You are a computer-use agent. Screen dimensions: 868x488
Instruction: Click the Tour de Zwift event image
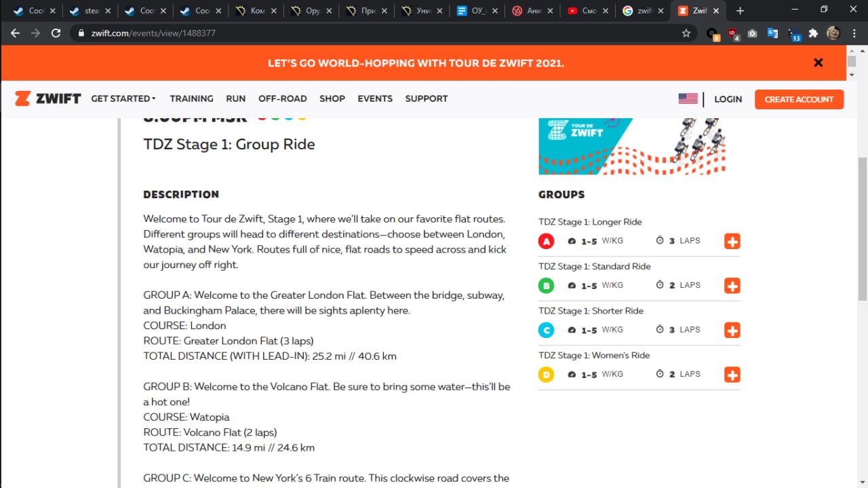[632, 146]
